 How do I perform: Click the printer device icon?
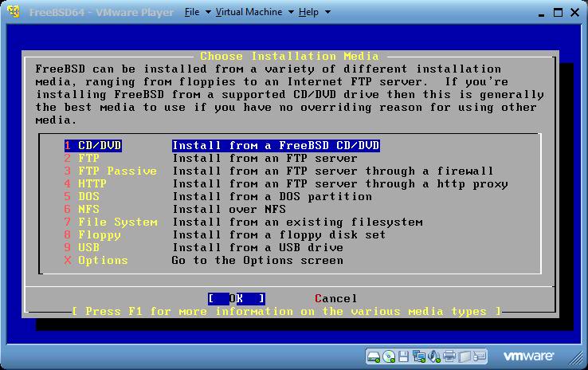point(449,356)
